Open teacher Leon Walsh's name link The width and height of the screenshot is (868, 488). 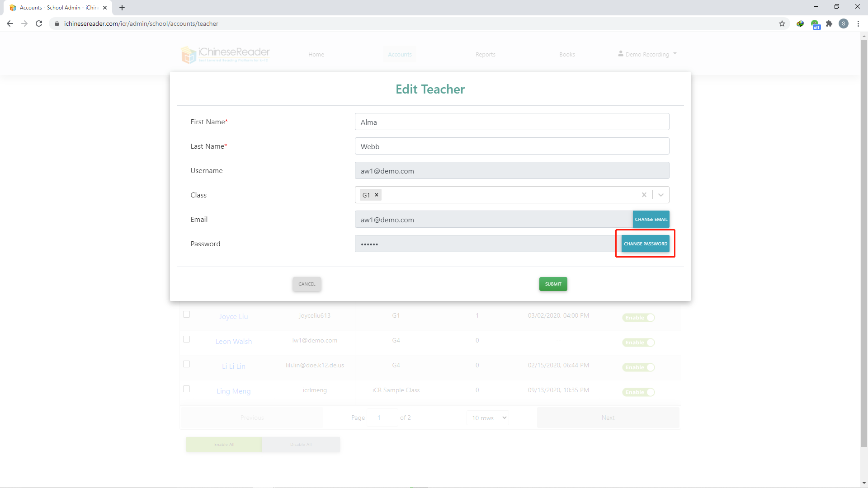234,341
